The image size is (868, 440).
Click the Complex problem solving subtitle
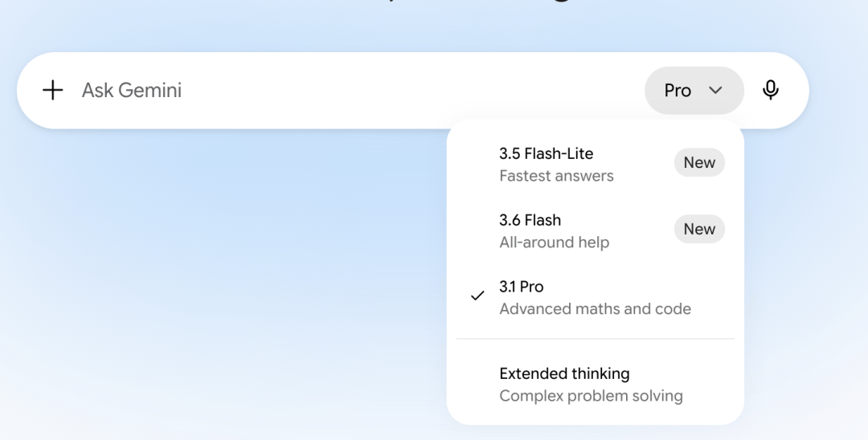pos(592,396)
